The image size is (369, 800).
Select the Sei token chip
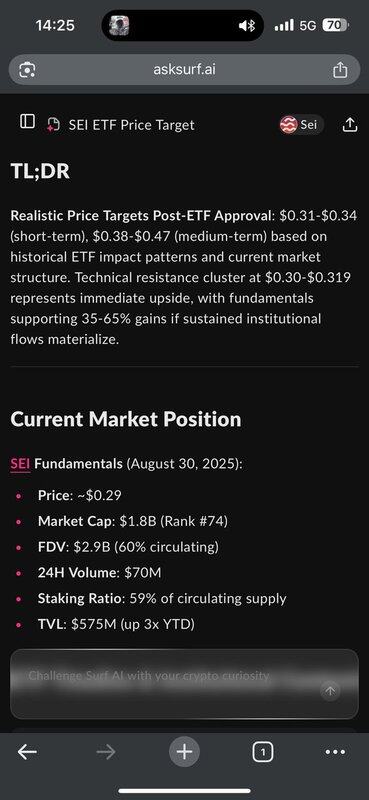[301, 124]
